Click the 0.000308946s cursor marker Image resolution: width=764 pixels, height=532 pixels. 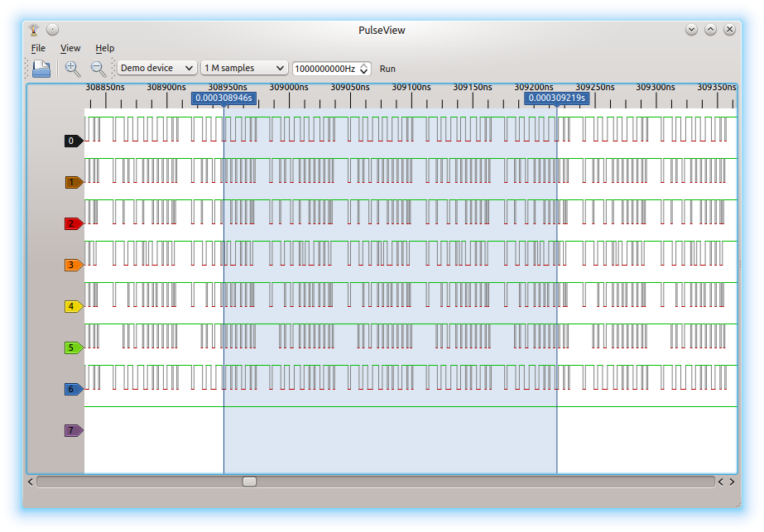(223, 98)
